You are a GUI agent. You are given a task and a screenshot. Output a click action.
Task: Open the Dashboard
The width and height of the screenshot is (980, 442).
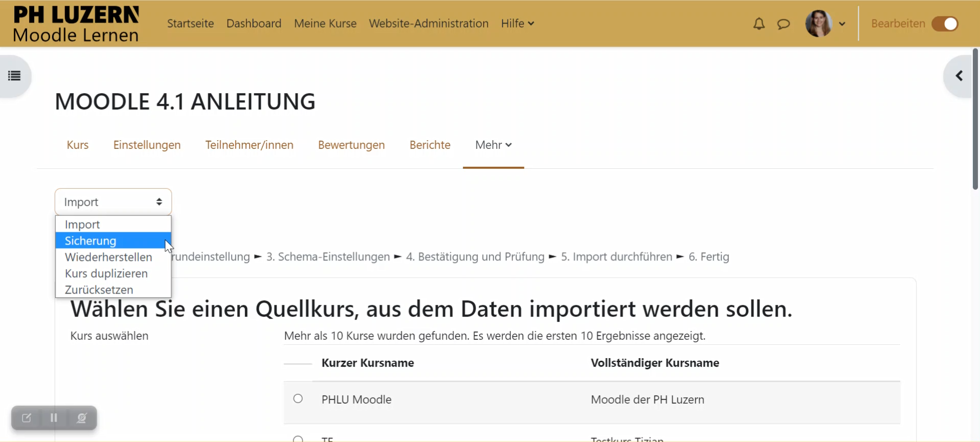[254, 24]
